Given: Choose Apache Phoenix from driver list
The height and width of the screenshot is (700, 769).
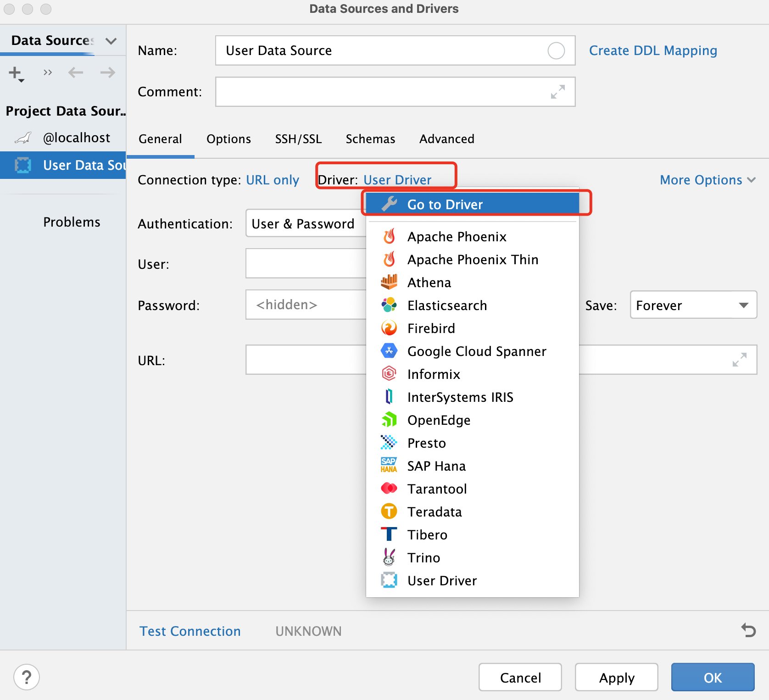Looking at the screenshot, I should tap(472, 236).
